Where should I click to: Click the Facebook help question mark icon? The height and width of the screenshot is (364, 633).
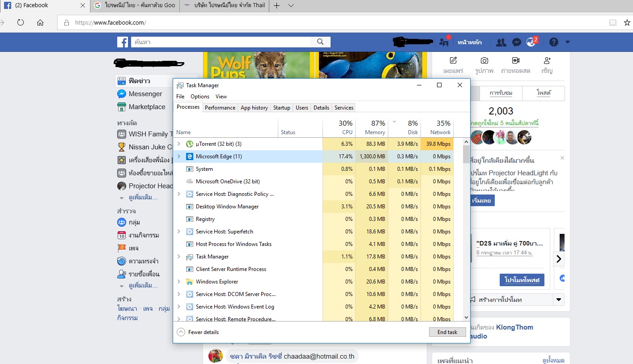tap(554, 42)
